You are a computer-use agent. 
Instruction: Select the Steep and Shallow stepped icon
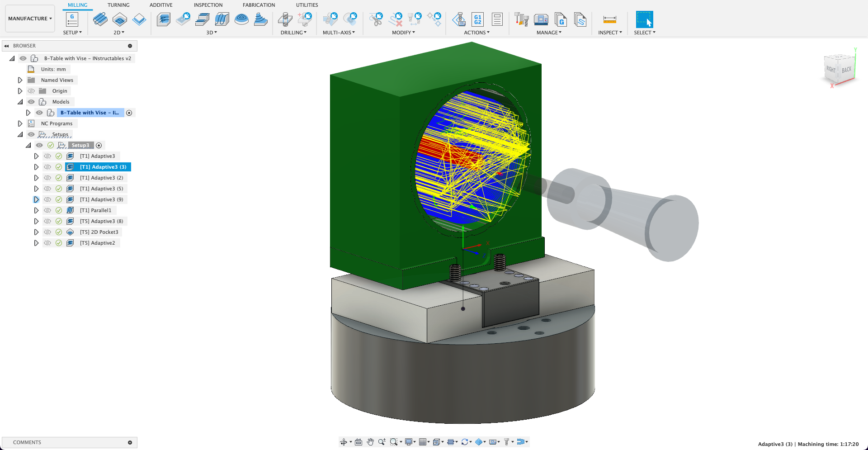coord(203,19)
